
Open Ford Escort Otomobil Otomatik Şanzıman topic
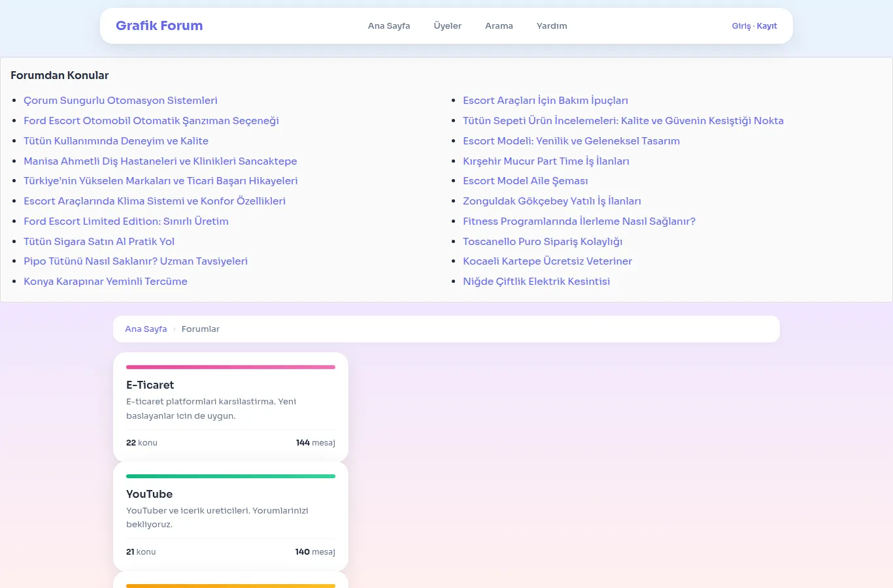151,121
